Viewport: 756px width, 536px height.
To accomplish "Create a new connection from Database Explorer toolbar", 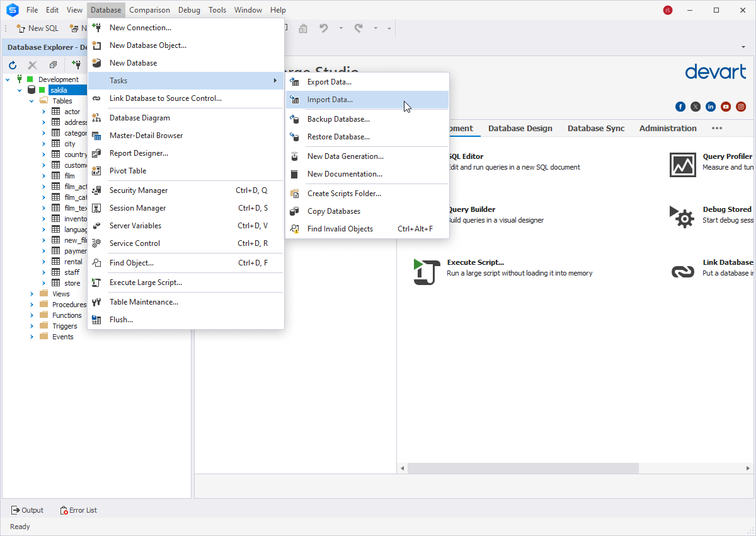I will (76, 64).
